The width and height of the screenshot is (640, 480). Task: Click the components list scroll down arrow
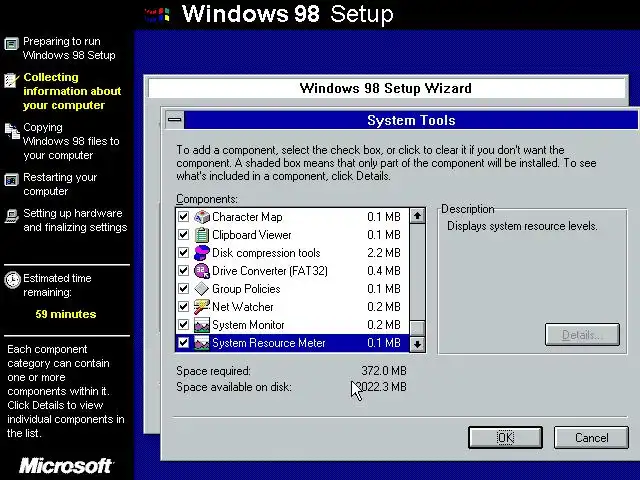pyautogui.click(x=417, y=344)
